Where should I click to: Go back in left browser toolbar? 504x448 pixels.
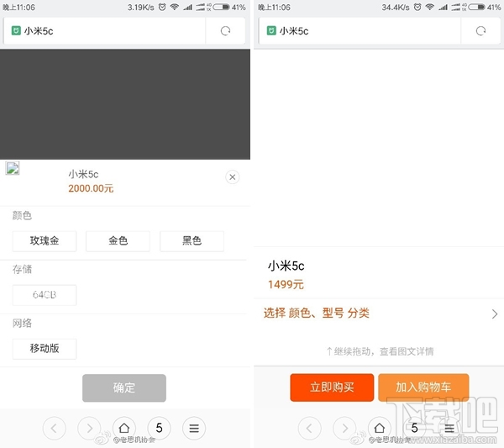[54, 428]
